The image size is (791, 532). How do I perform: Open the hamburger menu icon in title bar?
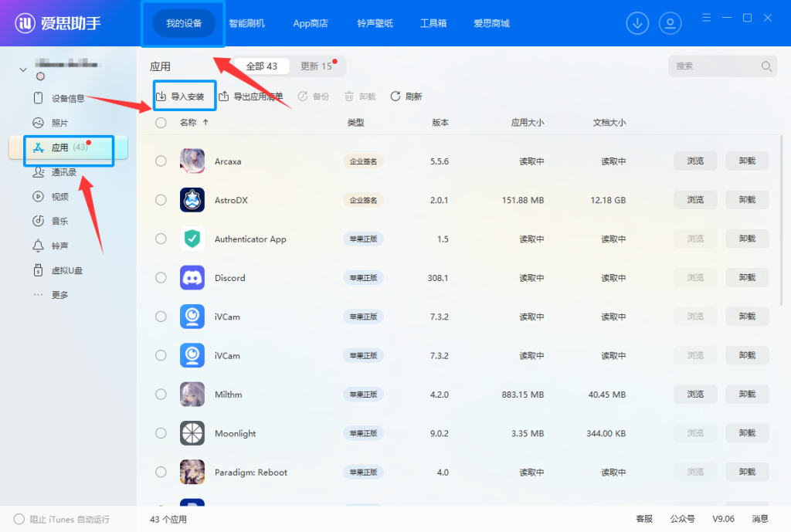click(706, 18)
